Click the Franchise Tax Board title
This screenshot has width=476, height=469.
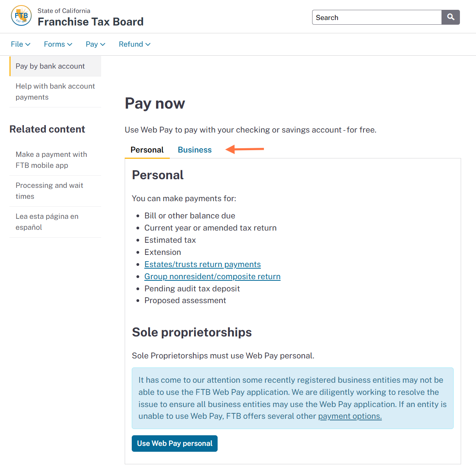click(x=91, y=22)
